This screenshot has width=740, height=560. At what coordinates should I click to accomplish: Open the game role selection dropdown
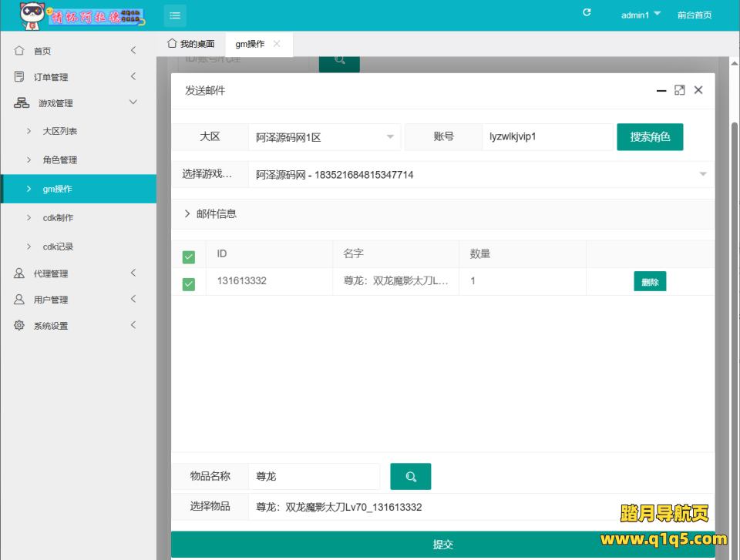479,175
